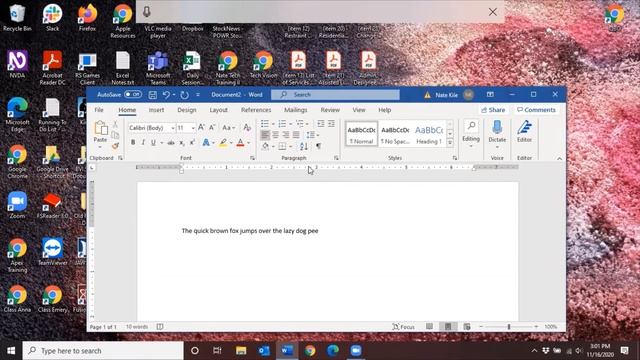Align text right
The width and height of the screenshot is (640, 360).
(x=286, y=135)
